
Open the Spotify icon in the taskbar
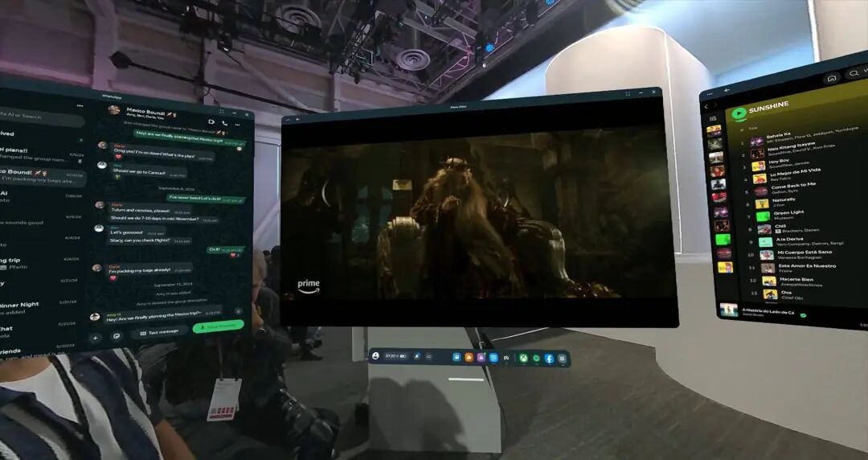536,359
